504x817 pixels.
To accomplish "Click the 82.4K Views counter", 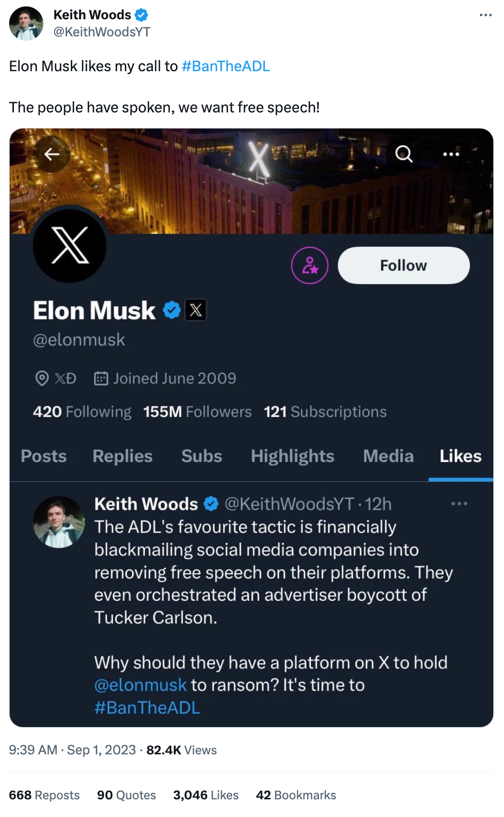I will tap(181, 750).
